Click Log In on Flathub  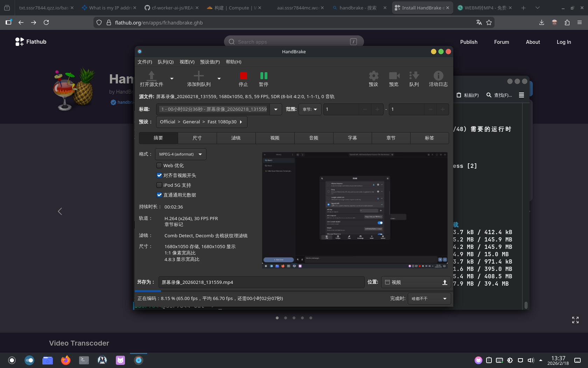(564, 42)
